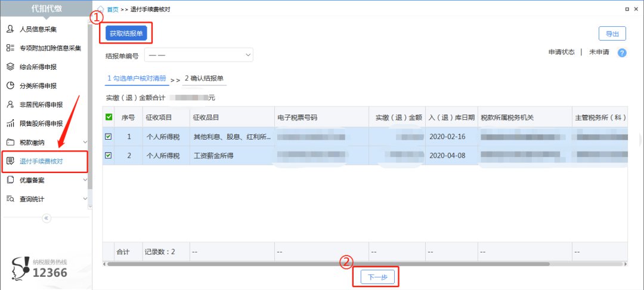
Task: Click the 税款缴纳 folder icon
Action: pyautogui.click(x=11, y=143)
